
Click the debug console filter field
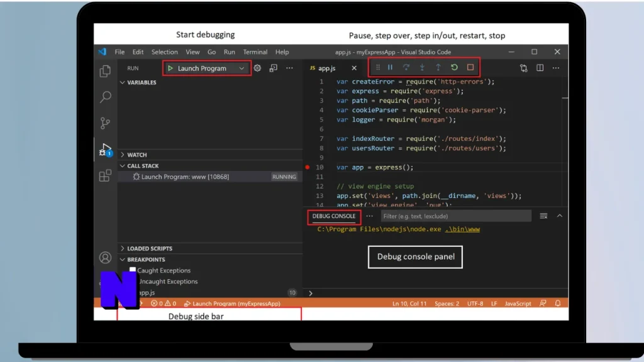pyautogui.click(x=456, y=216)
